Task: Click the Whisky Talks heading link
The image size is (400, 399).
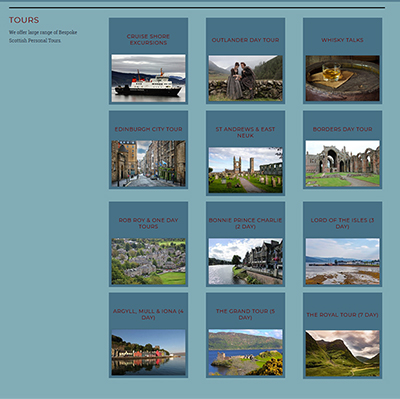Action: pos(342,40)
